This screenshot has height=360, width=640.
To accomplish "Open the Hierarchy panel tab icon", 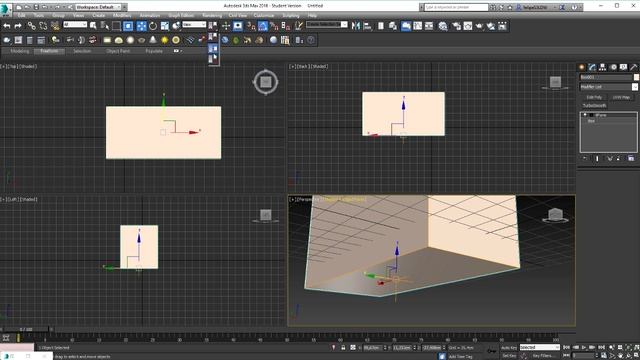I will pos(602,67).
